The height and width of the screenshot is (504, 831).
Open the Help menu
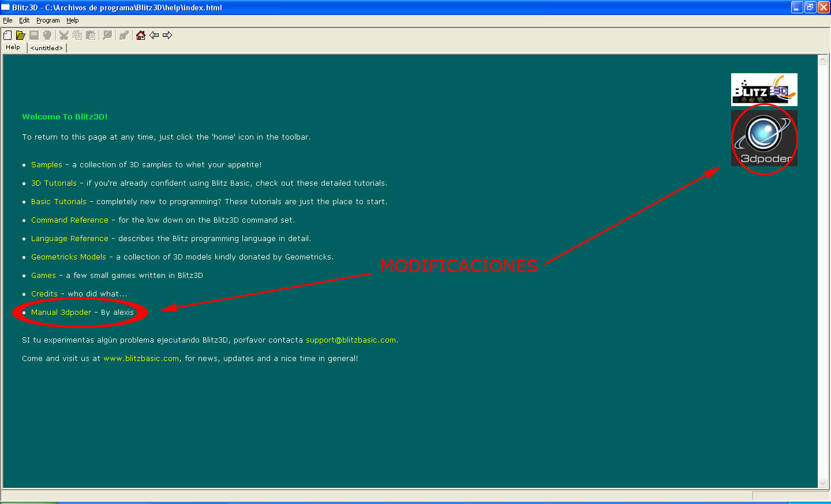point(73,20)
